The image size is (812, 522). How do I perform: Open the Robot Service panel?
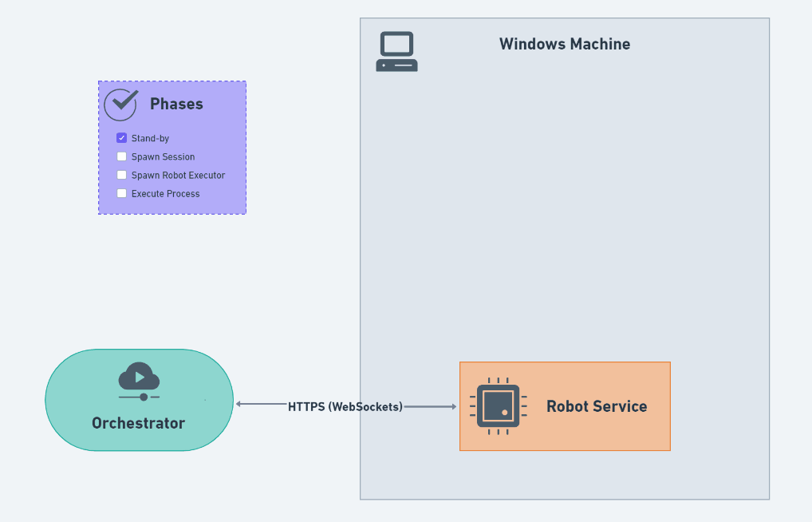point(597,406)
